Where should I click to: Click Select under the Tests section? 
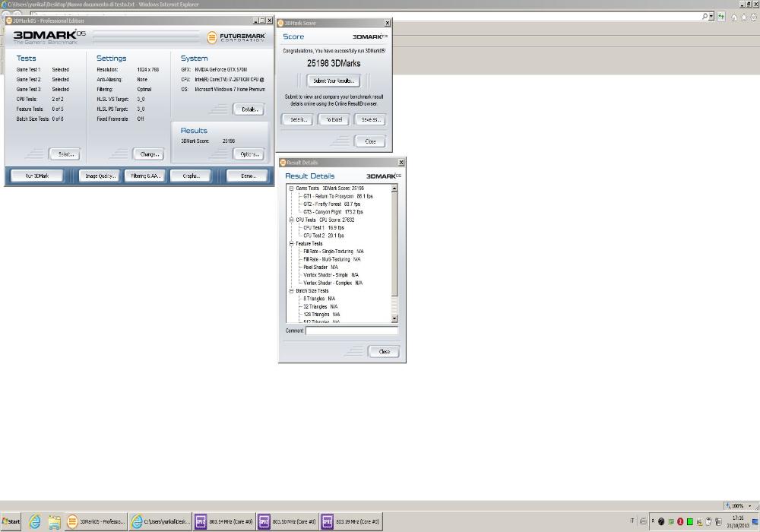(x=65, y=154)
